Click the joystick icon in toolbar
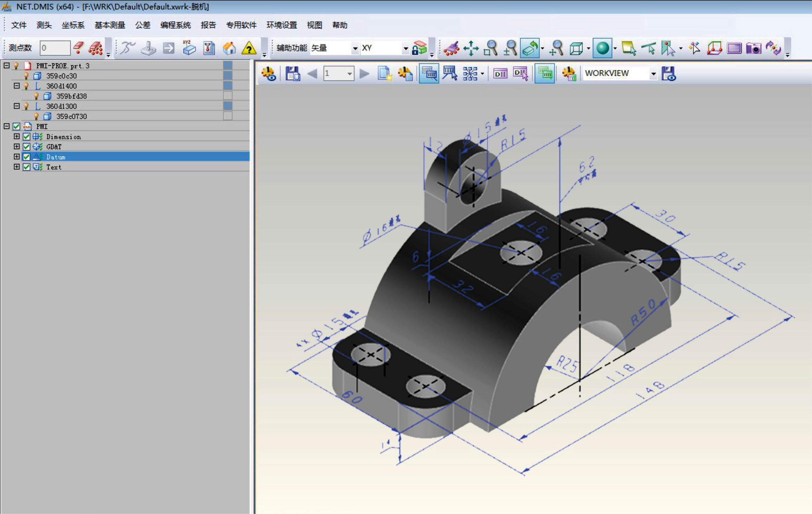The height and width of the screenshot is (514, 812). (x=148, y=48)
